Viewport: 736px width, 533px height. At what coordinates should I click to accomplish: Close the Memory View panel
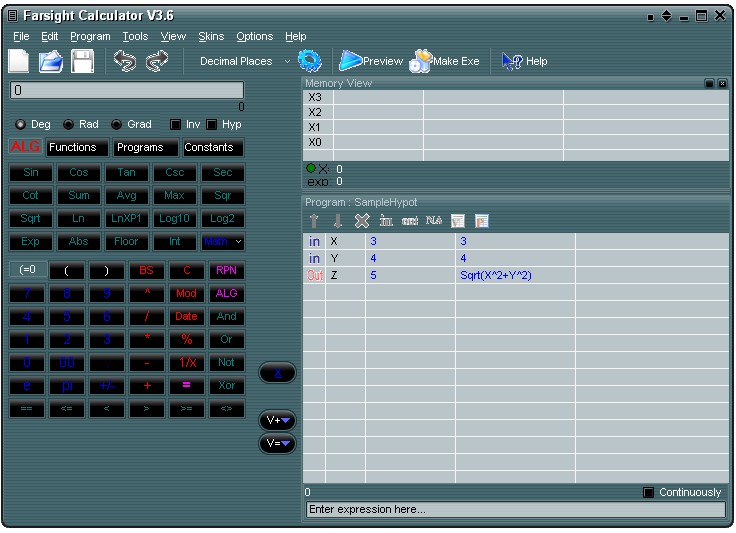tap(722, 84)
